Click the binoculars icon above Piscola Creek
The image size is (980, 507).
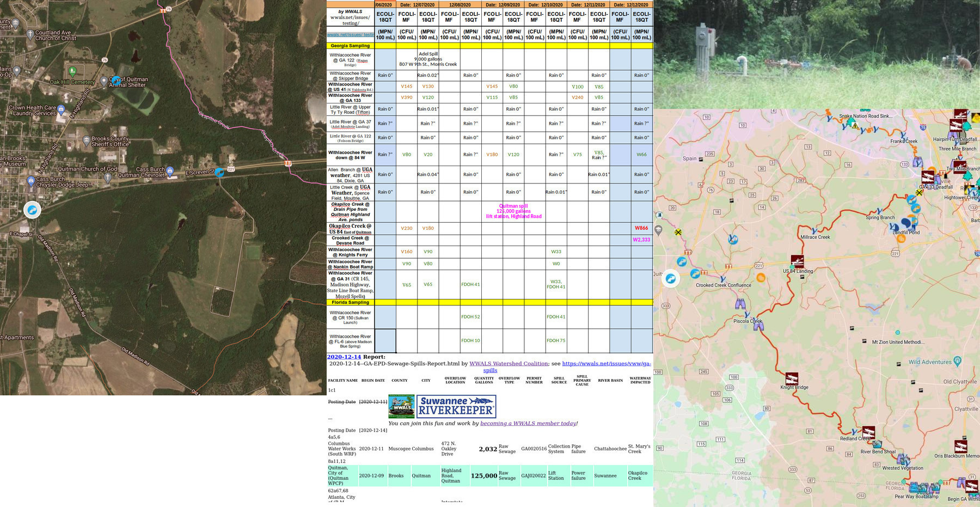740,304
